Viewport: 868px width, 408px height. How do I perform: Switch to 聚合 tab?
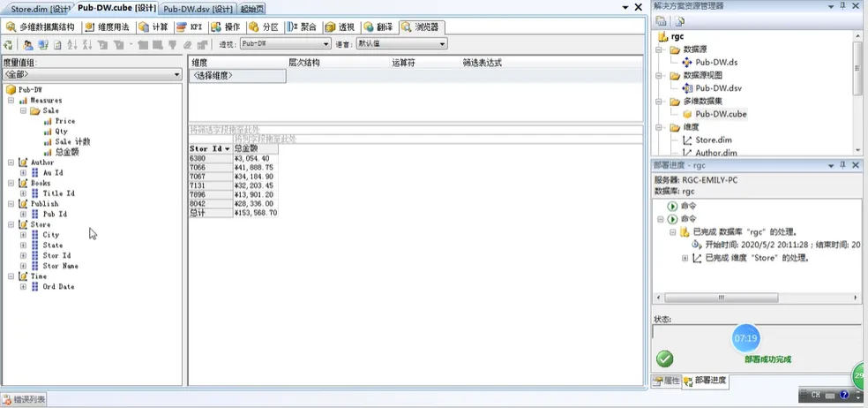(x=303, y=26)
